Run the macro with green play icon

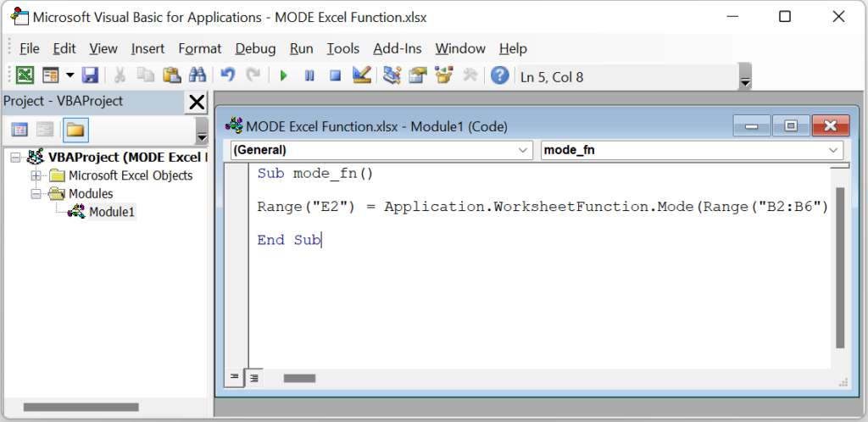pyautogui.click(x=283, y=75)
